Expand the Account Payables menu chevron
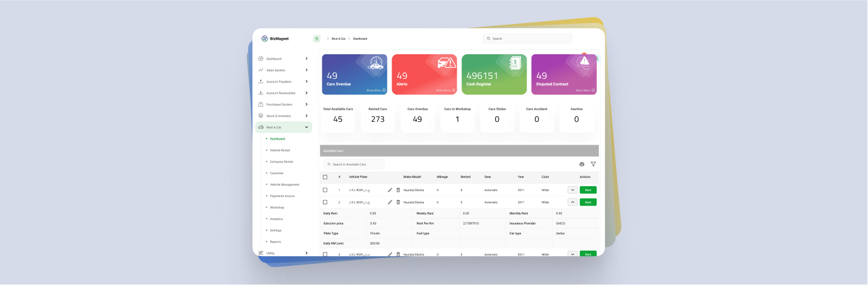868x285 pixels. coord(307,81)
